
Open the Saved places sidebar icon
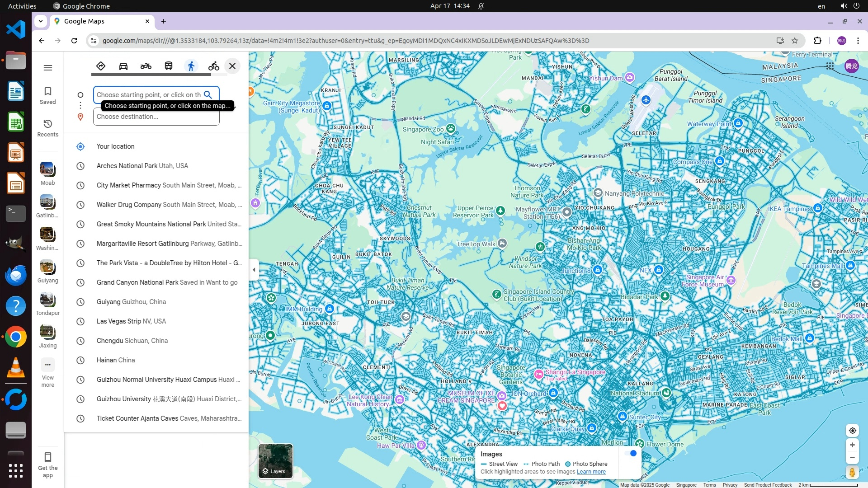47,95
